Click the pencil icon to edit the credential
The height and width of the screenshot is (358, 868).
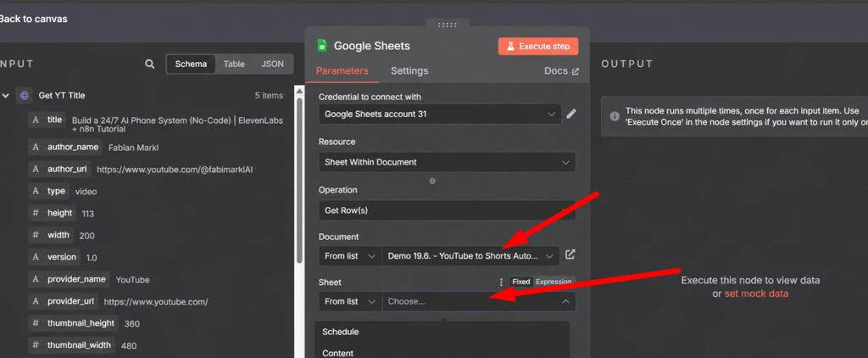pyautogui.click(x=571, y=114)
